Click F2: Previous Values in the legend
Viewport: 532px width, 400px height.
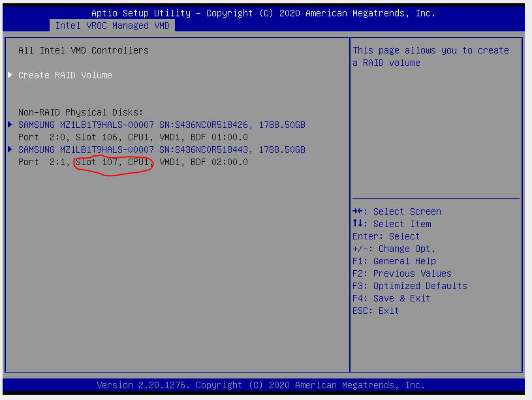coord(401,273)
